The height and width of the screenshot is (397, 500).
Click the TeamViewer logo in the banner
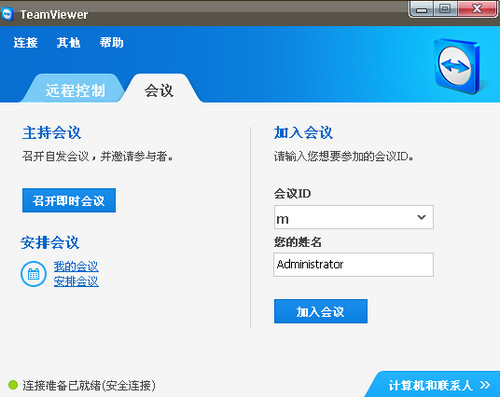[457, 66]
